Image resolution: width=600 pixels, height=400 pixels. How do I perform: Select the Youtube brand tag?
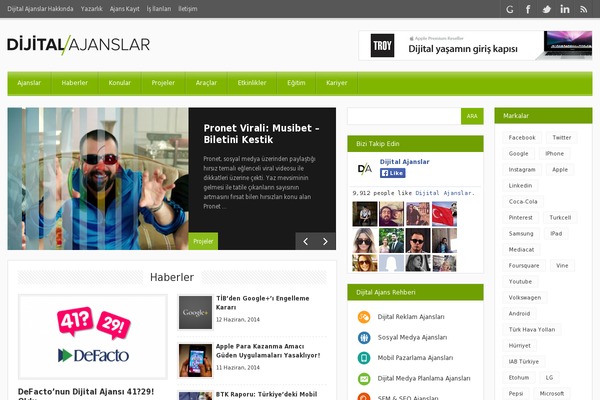tap(520, 282)
